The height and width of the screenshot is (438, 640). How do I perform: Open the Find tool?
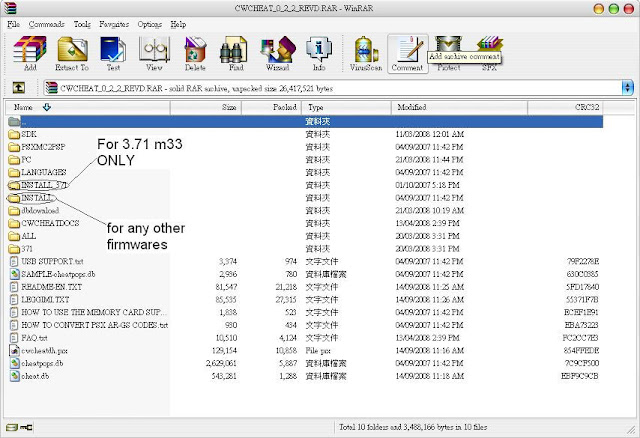click(x=236, y=53)
